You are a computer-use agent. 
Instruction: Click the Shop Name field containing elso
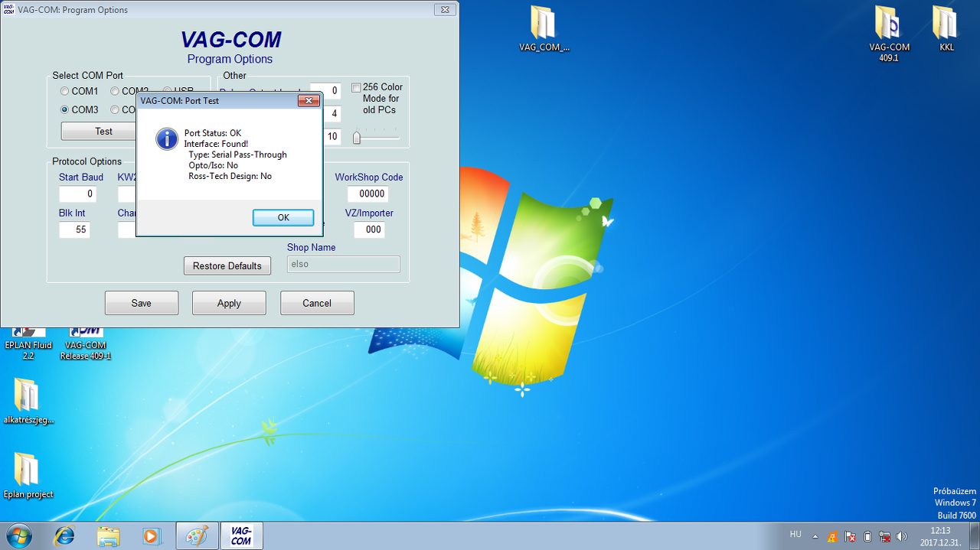pos(343,264)
